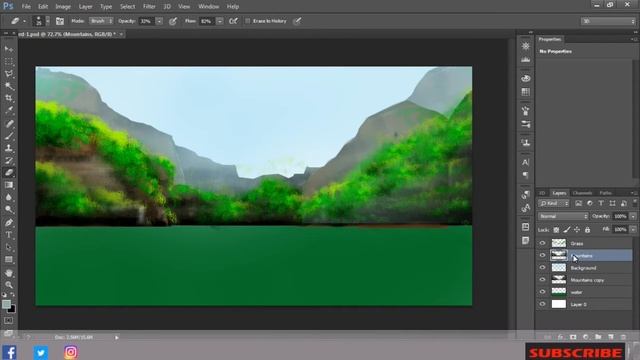Select the Zoom tool
This screenshot has height=360, width=640.
click(x=9, y=285)
